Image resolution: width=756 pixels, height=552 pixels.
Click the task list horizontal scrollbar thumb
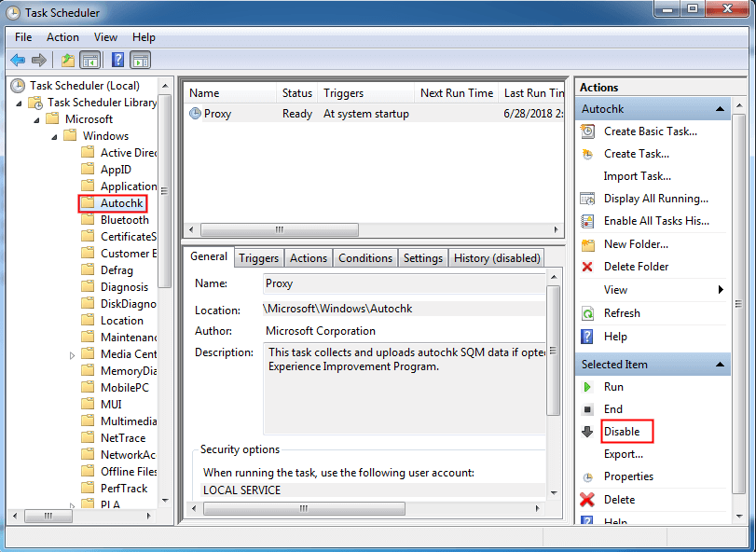coord(280,229)
